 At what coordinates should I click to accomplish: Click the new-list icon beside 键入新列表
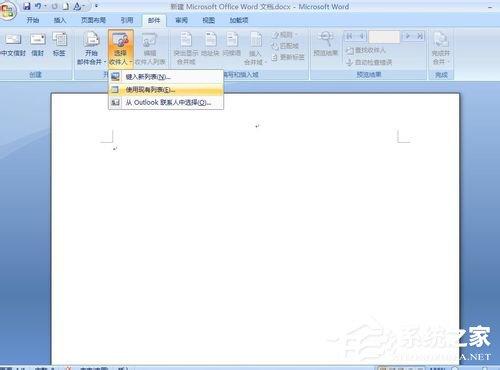point(115,77)
